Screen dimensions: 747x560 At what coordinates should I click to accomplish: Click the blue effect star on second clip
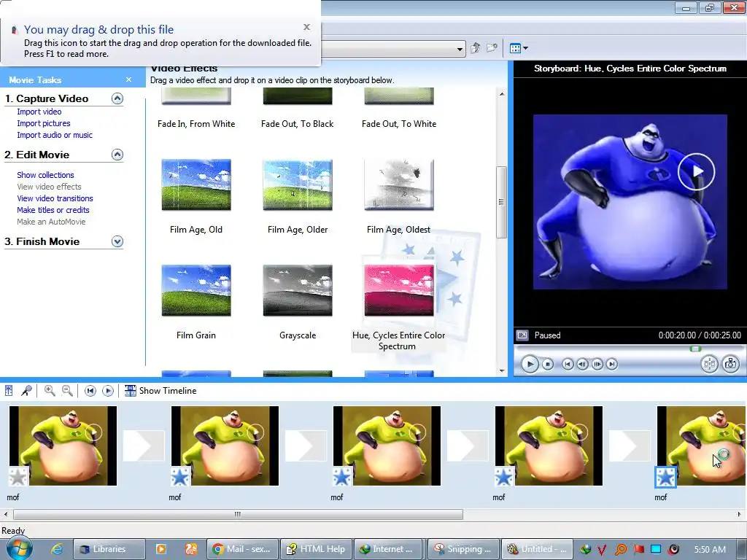pos(180,477)
